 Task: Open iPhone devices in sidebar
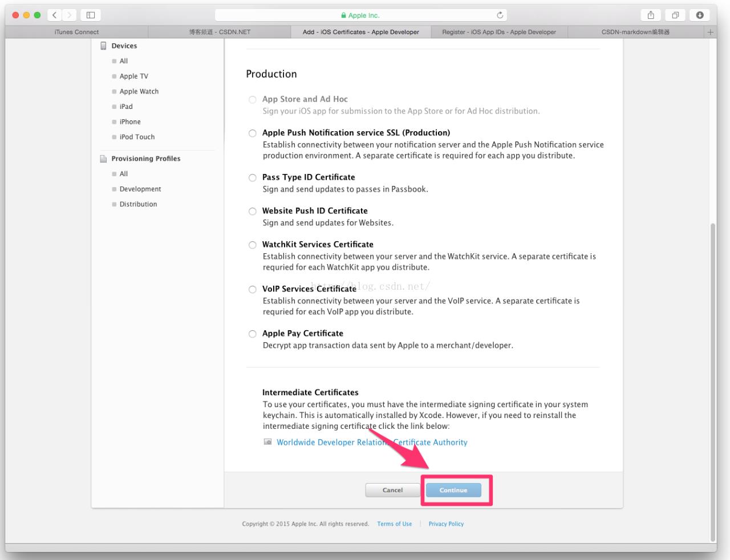[130, 121]
